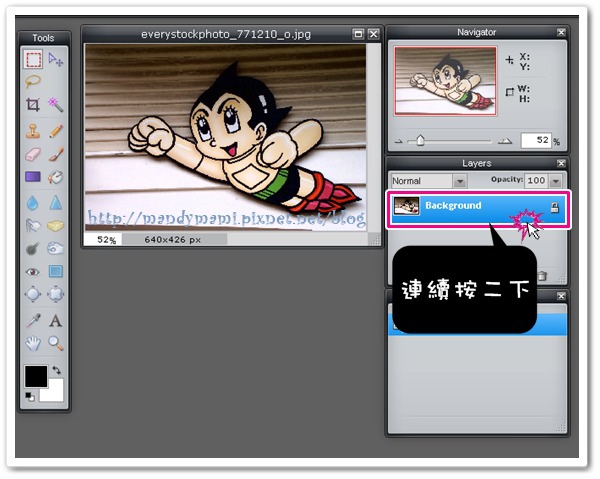This screenshot has height=479, width=600.
Task: Click the Navigator preview thumbnail
Action: [445, 81]
